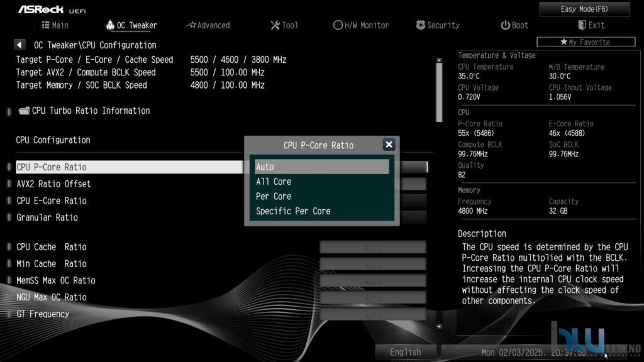This screenshot has width=644, height=362.
Task: Click the Boot power icon
Action: coord(505,25)
